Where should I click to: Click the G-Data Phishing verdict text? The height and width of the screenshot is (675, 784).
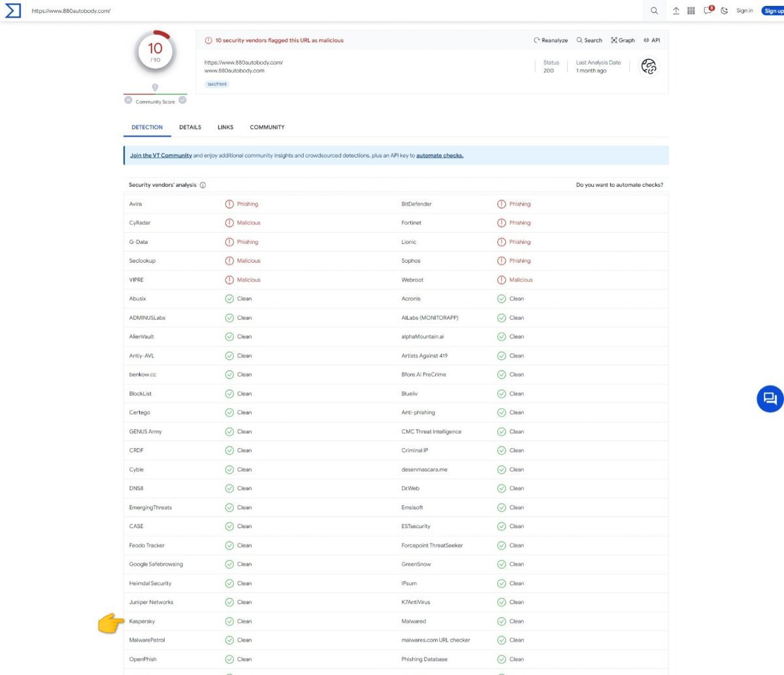pyautogui.click(x=248, y=242)
